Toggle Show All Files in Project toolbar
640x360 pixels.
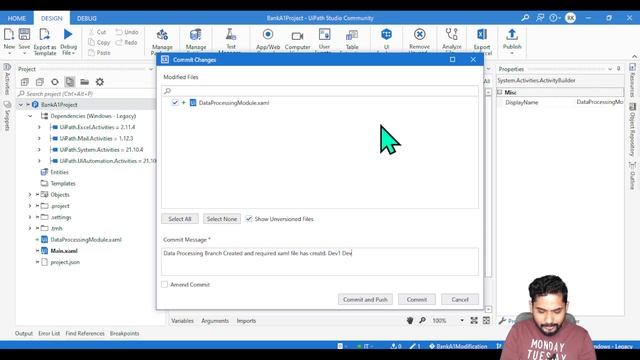(x=70, y=82)
